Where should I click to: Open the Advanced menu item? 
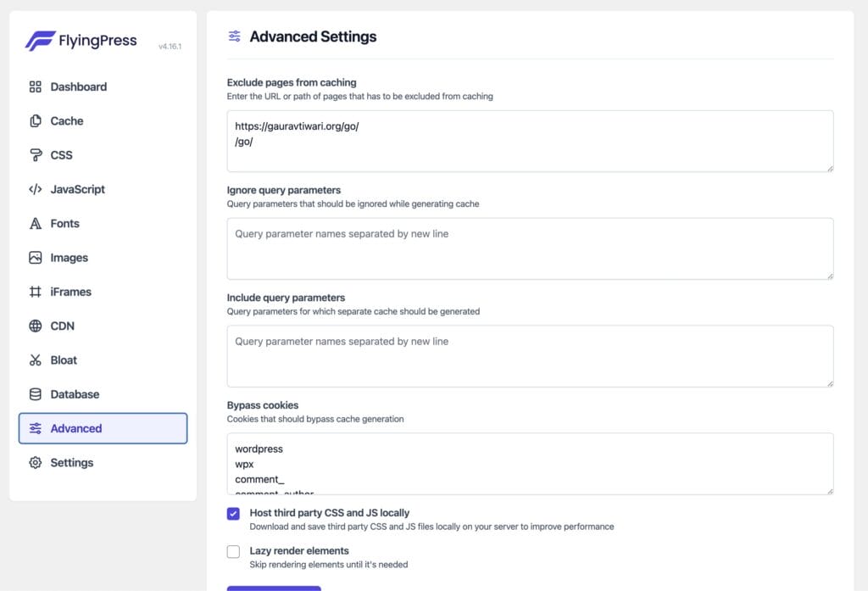pyautogui.click(x=76, y=428)
